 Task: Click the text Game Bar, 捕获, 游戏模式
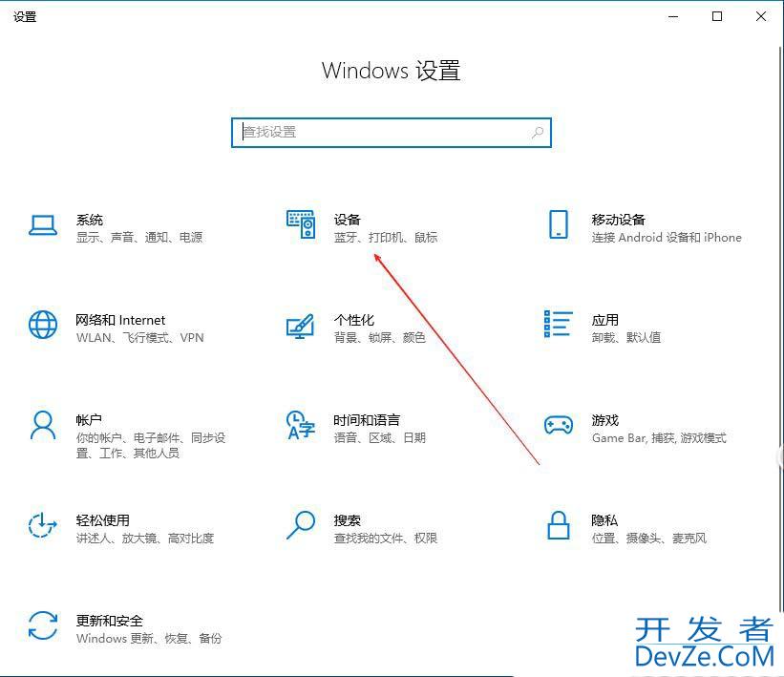659,438
